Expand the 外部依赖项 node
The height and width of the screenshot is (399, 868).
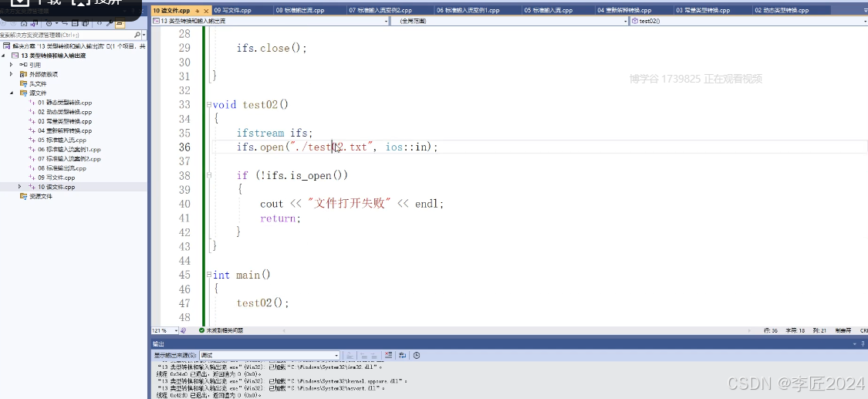11,74
